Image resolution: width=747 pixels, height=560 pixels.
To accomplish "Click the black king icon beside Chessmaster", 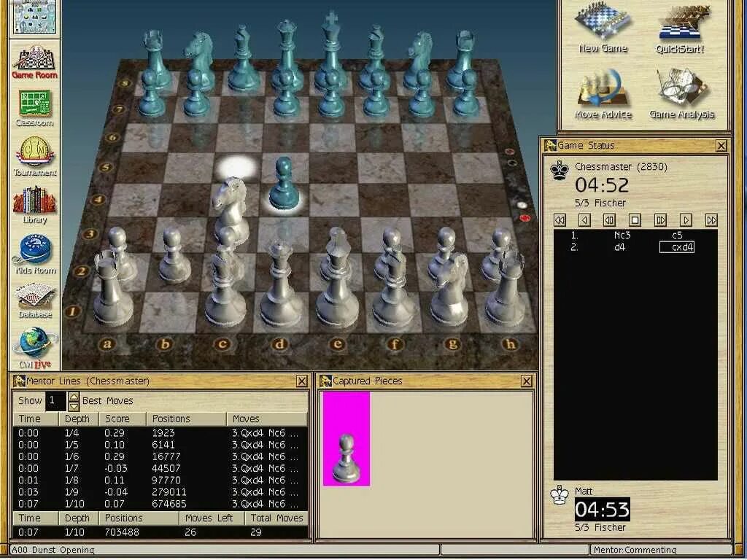I will (x=560, y=171).
